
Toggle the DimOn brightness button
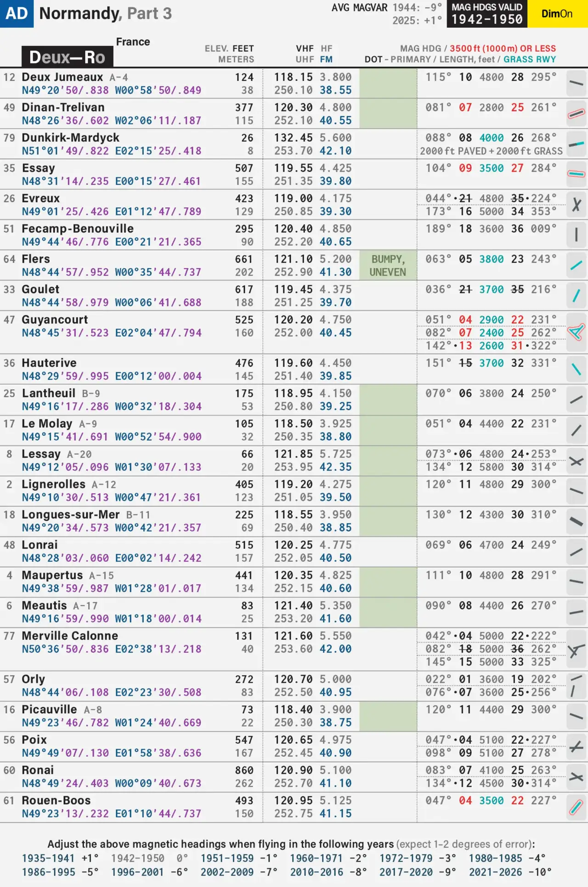click(557, 14)
